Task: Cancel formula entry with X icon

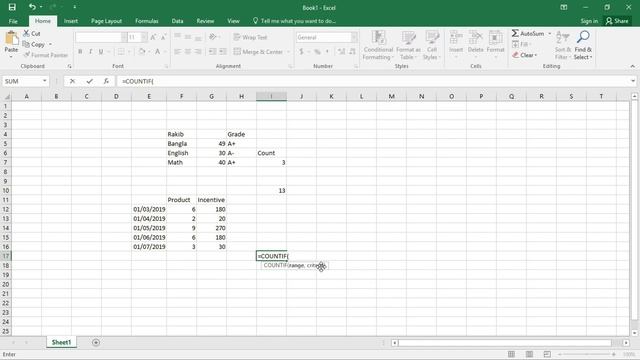Action: [72, 81]
